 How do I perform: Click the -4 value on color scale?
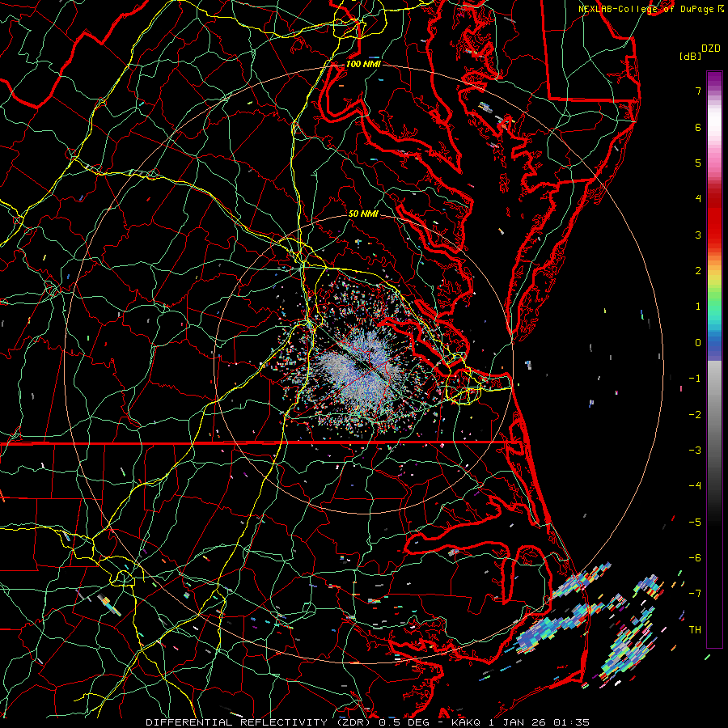695,486
